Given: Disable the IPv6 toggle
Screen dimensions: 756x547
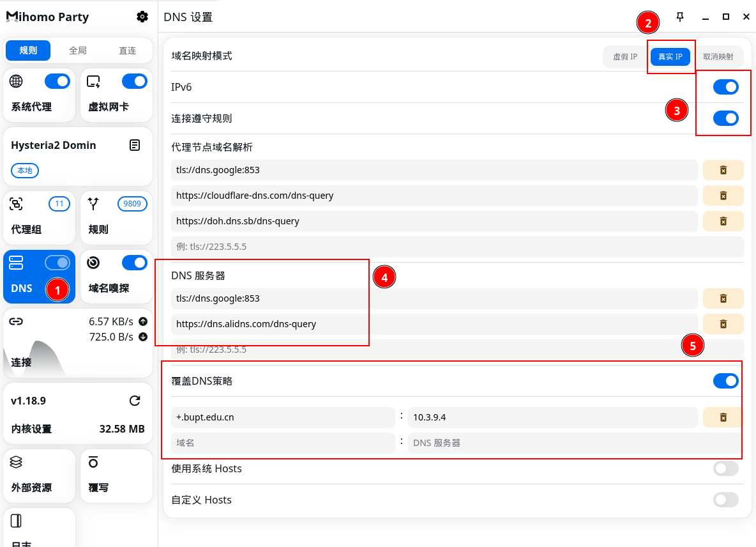Looking at the screenshot, I should click(x=725, y=87).
